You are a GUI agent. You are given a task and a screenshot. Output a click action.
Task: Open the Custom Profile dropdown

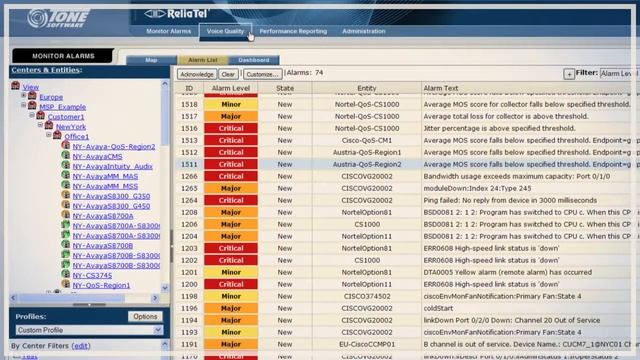pyautogui.click(x=158, y=330)
